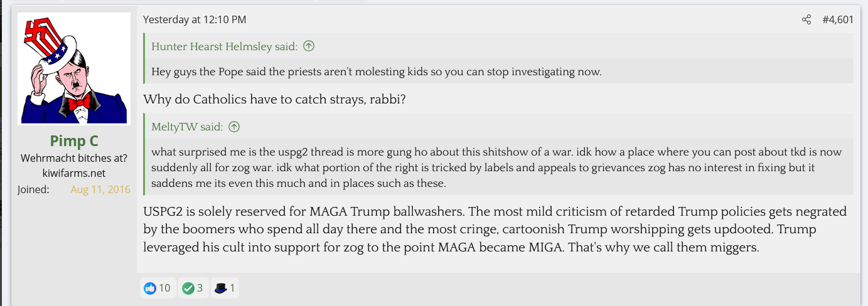
Task: Open the Pimp C user profile link
Action: (x=74, y=141)
